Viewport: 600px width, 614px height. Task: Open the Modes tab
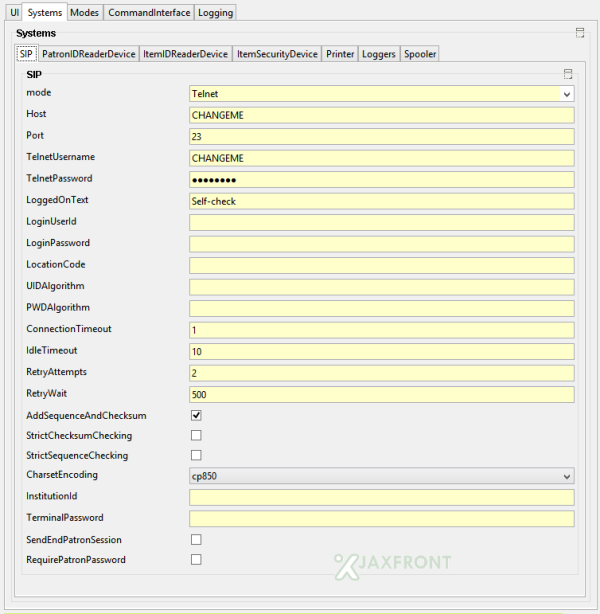tap(84, 12)
